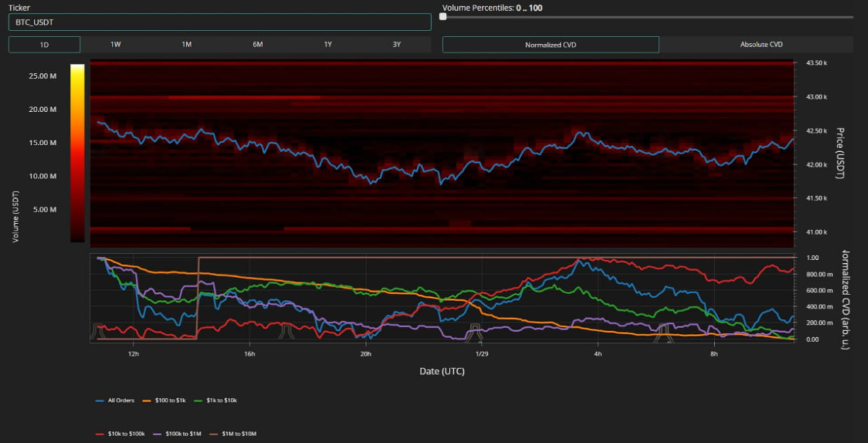Click the 800.00 m CVD axis label
Screen dimensions: 868x443
click(x=818, y=274)
